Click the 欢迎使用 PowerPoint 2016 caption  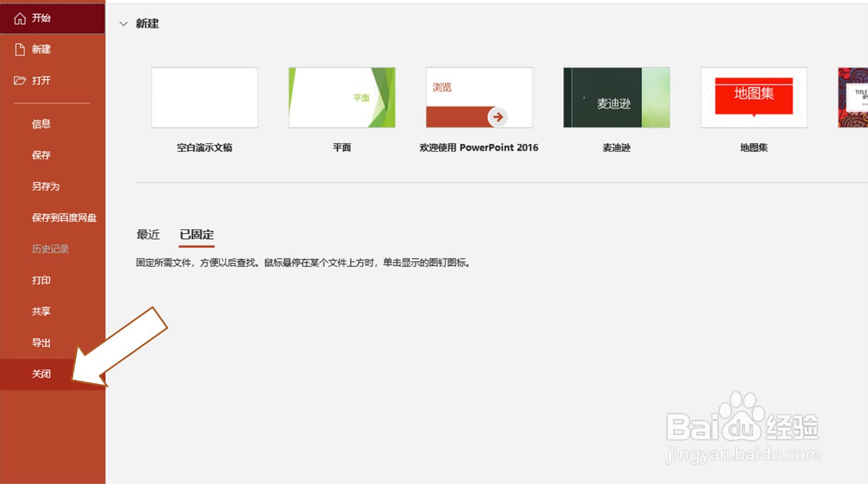tap(479, 147)
